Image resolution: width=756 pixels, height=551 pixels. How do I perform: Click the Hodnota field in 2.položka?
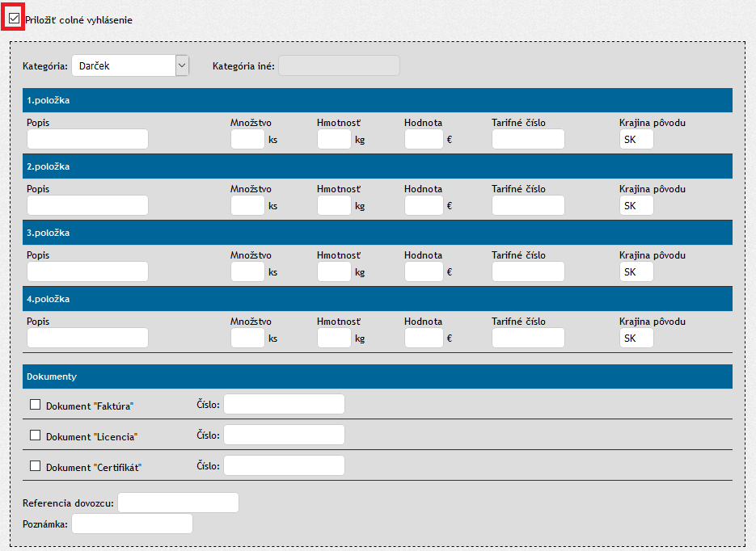(x=424, y=205)
